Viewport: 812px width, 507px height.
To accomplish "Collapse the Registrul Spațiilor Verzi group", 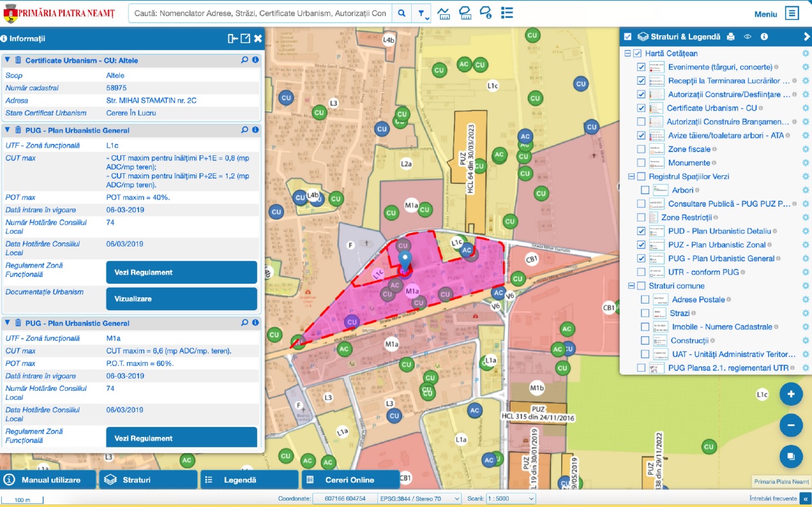I will [631, 176].
